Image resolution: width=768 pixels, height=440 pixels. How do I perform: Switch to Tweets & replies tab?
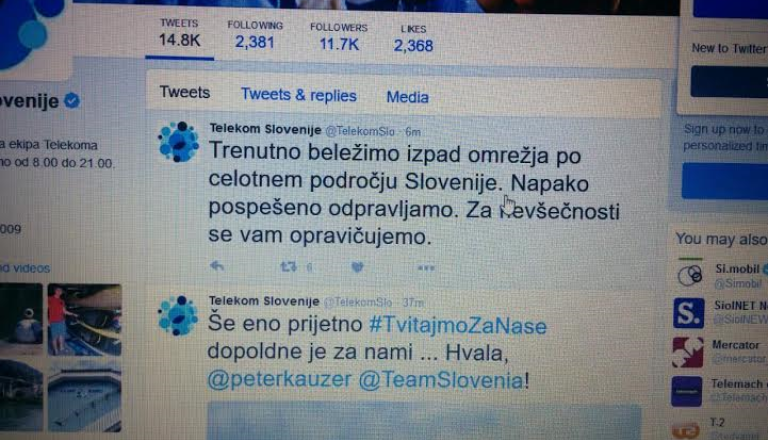[298, 95]
